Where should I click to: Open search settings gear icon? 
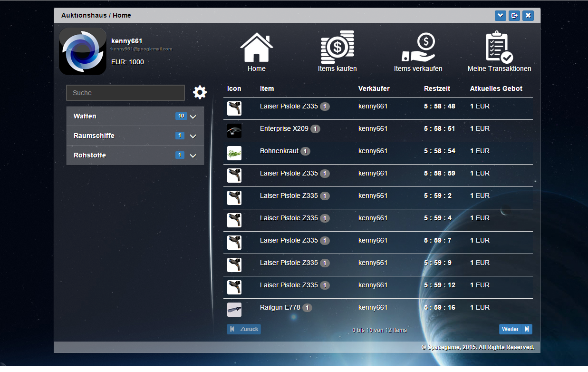click(x=200, y=92)
